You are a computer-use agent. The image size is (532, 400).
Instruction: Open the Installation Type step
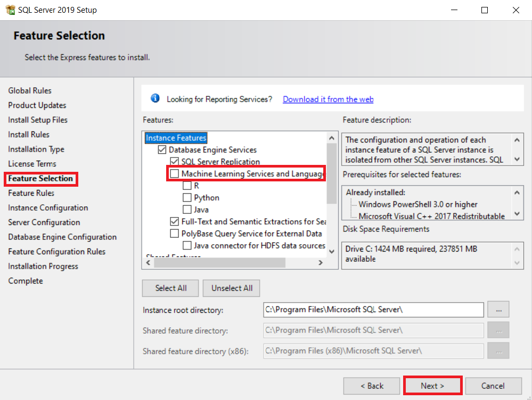pos(36,149)
